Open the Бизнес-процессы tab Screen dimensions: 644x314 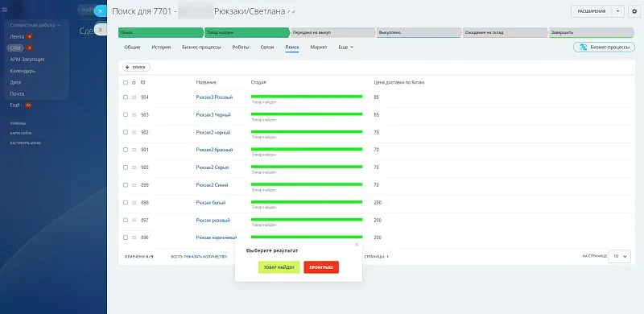(201, 48)
